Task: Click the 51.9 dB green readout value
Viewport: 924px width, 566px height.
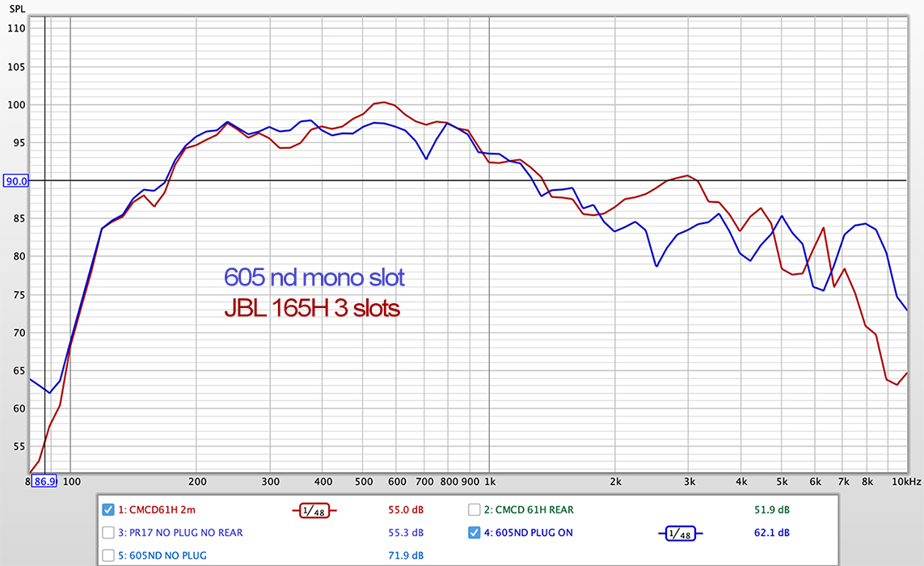Action: (x=771, y=509)
